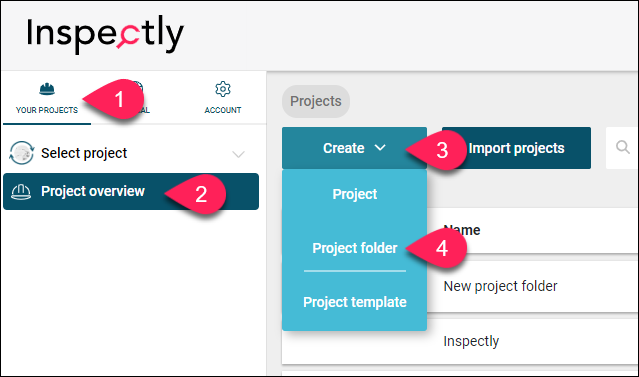Open the New project folder row
The height and width of the screenshot is (377, 639).
(460, 287)
